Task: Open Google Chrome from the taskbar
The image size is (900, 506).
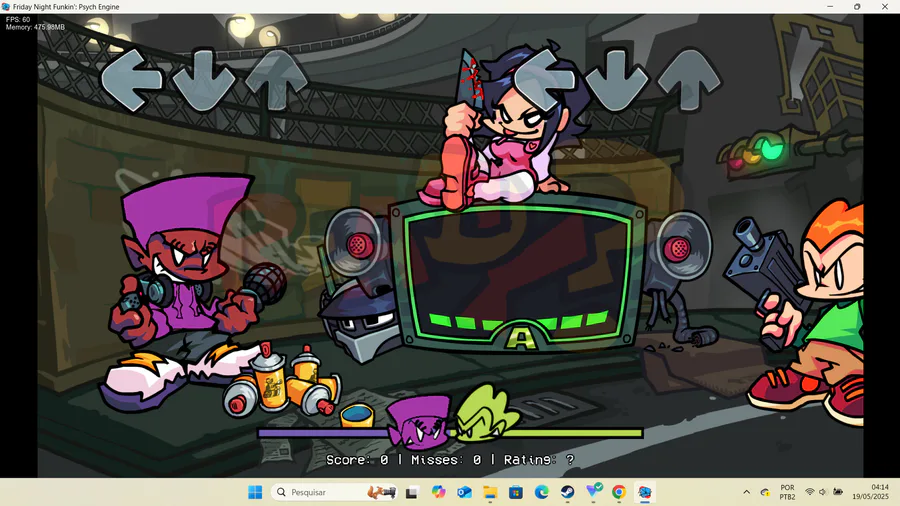Action: (619, 492)
